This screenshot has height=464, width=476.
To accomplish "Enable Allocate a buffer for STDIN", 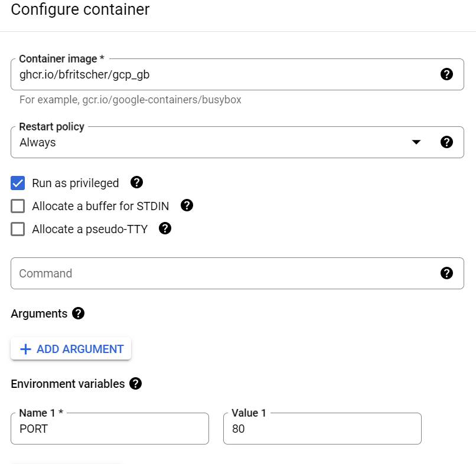I will [x=18, y=206].
